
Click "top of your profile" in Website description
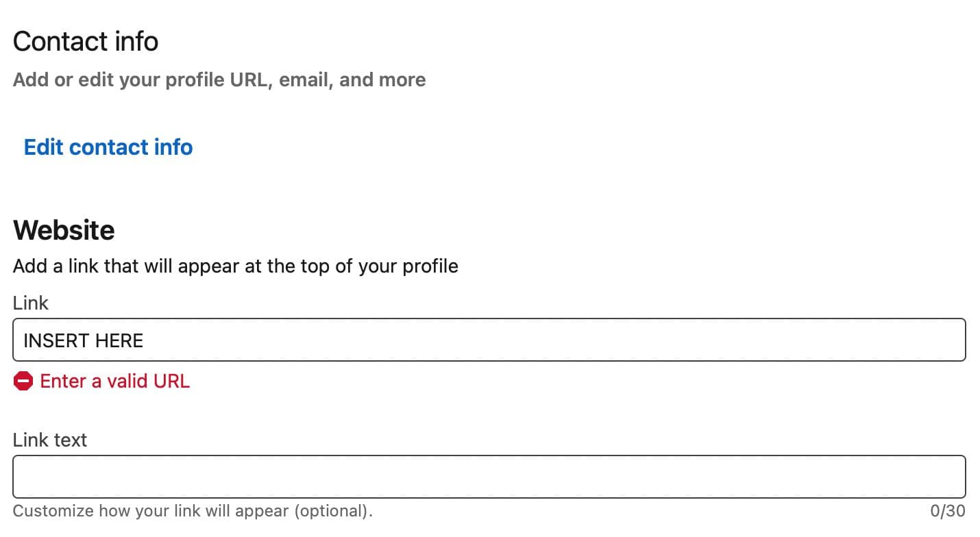pyautogui.click(x=379, y=266)
